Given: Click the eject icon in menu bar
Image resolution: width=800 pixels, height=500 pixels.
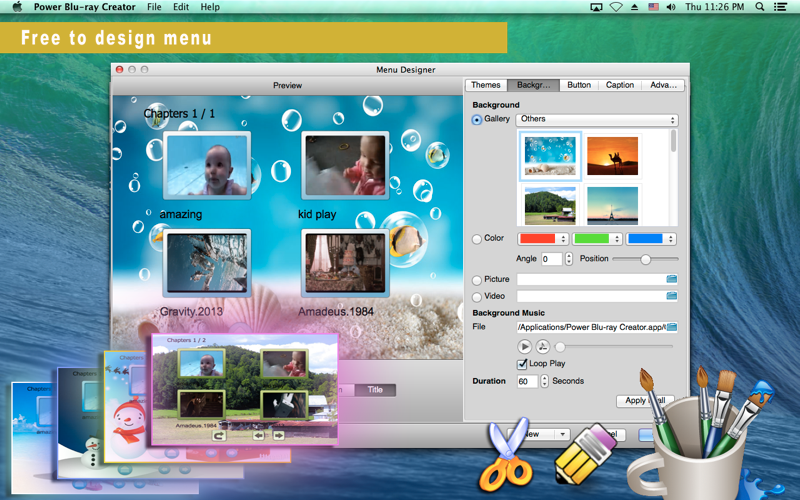Looking at the screenshot, I should (634, 7).
